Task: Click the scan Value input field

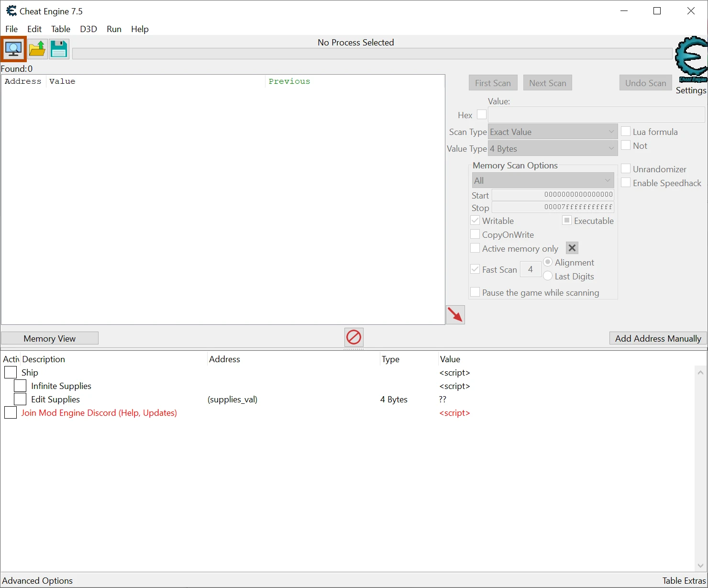Action: coord(597,114)
